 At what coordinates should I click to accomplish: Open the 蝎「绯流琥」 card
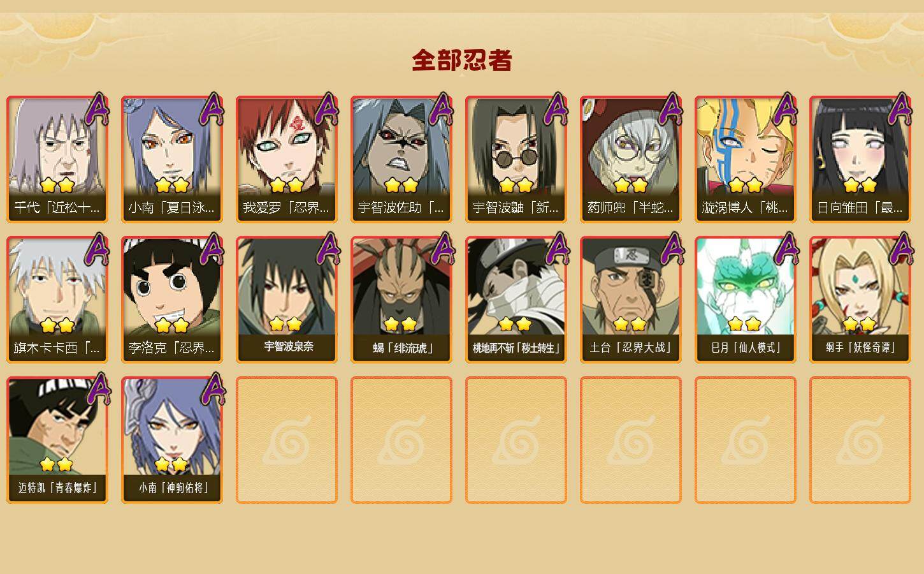pyautogui.click(x=401, y=300)
